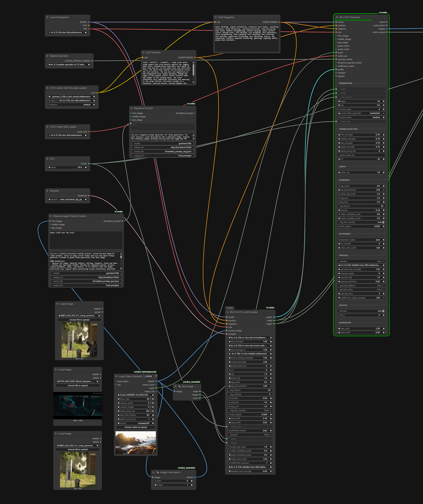
Task: Click choose file to upload in top Load Image
Action: [79, 320]
